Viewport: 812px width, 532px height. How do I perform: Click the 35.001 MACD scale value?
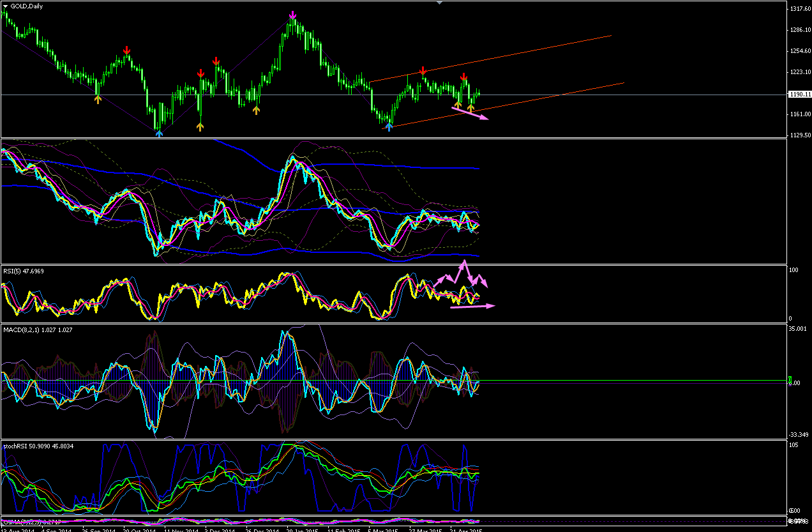click(799, 330)
